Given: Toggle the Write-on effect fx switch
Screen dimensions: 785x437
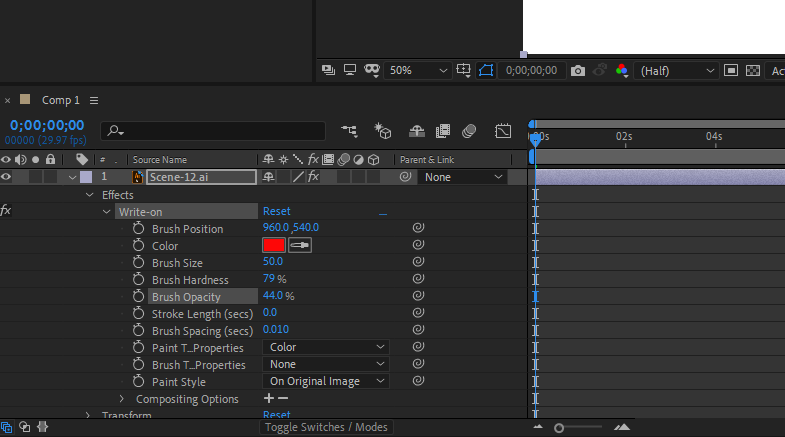Looking at the screenshot, I should (x=6, y=211).
